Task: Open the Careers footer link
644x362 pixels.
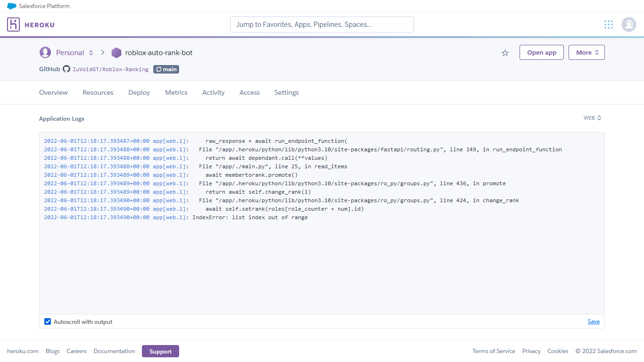Action: coord(76,351)
